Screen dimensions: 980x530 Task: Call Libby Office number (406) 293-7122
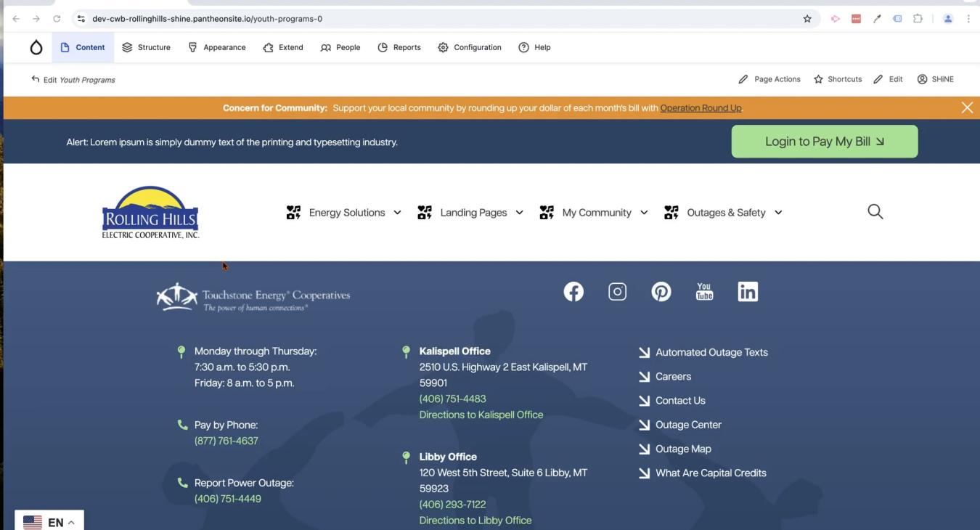(453, 504)
